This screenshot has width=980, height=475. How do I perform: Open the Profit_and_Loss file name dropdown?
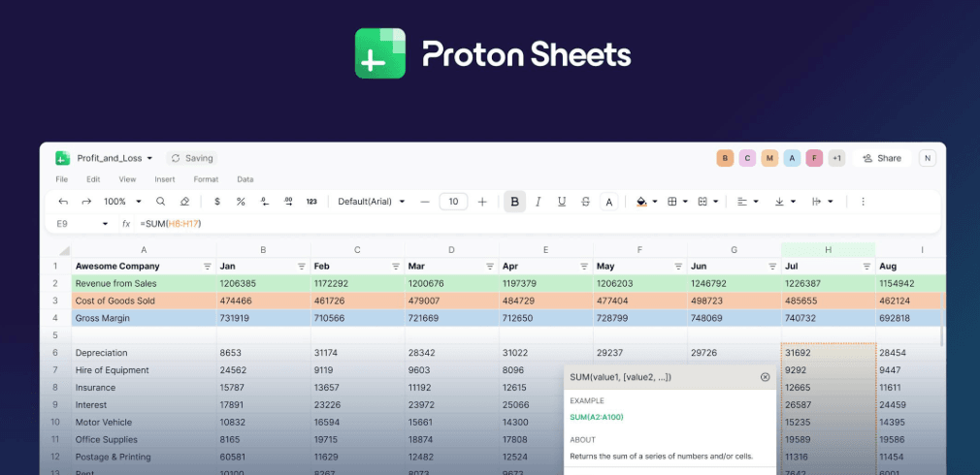pyautogui.click(x=115, y=159)
